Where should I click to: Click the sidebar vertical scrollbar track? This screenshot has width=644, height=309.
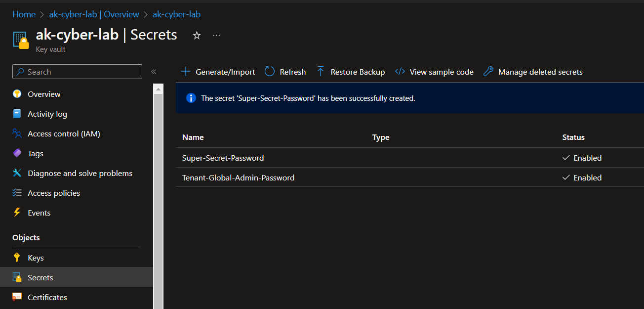(x=159, y=200)
